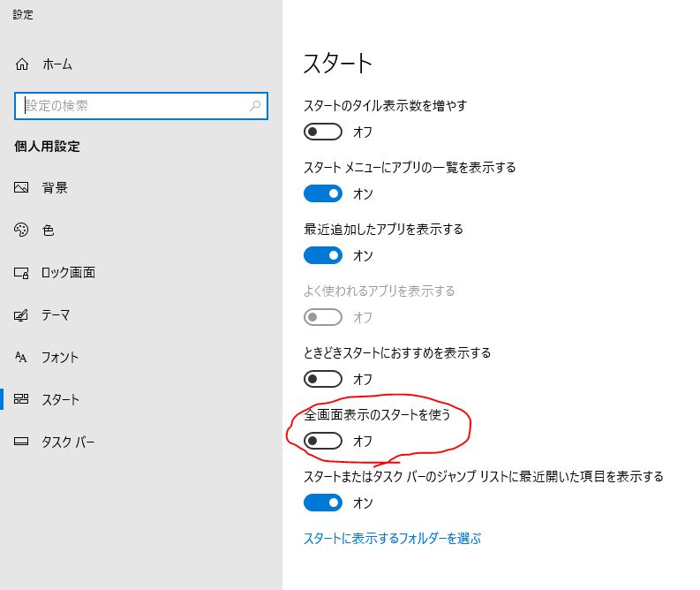This screenshot has width=700, height=590.
Task: Click the Start tiles icon in sidebar
Action: click(22, 400)
